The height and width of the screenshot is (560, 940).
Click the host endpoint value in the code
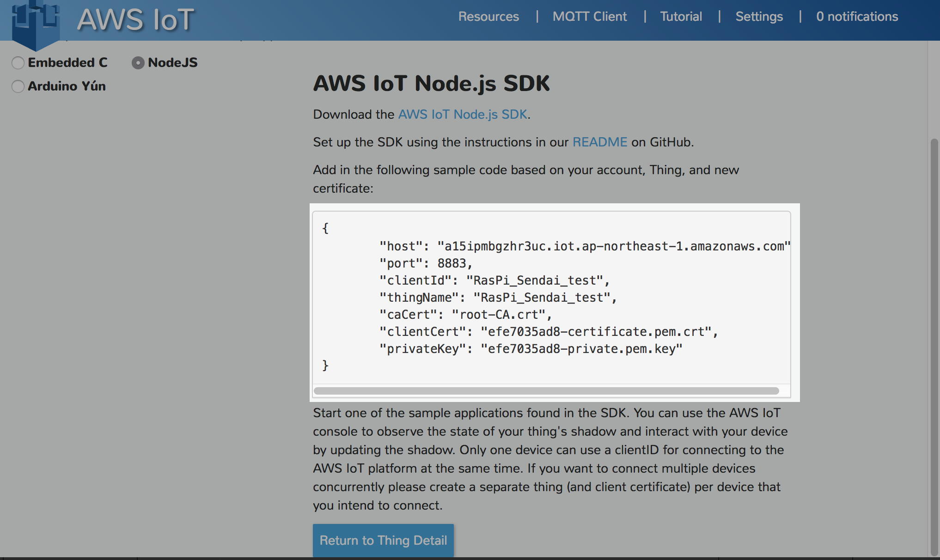(615, 246)
